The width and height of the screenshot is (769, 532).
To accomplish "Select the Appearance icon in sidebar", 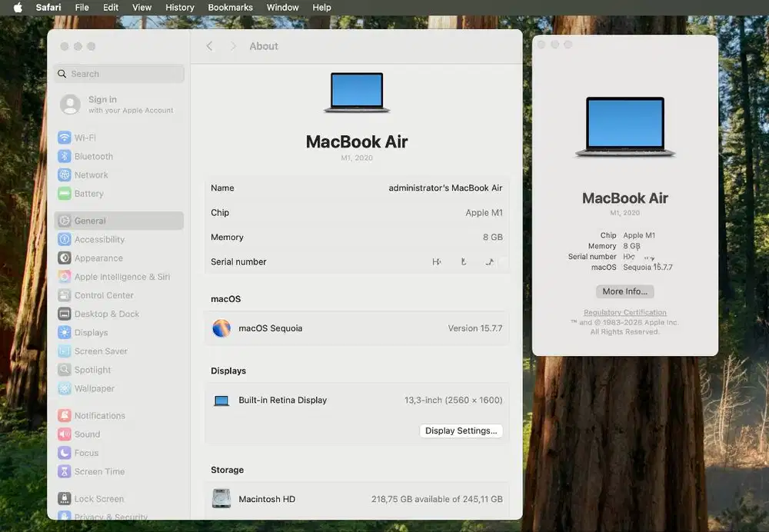I will coord(65,258).
